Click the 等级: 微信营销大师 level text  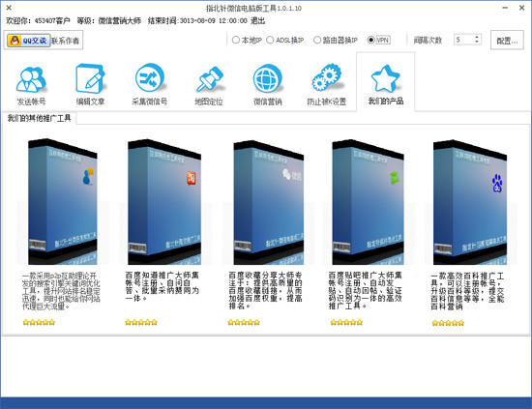(x=109, y=21)
